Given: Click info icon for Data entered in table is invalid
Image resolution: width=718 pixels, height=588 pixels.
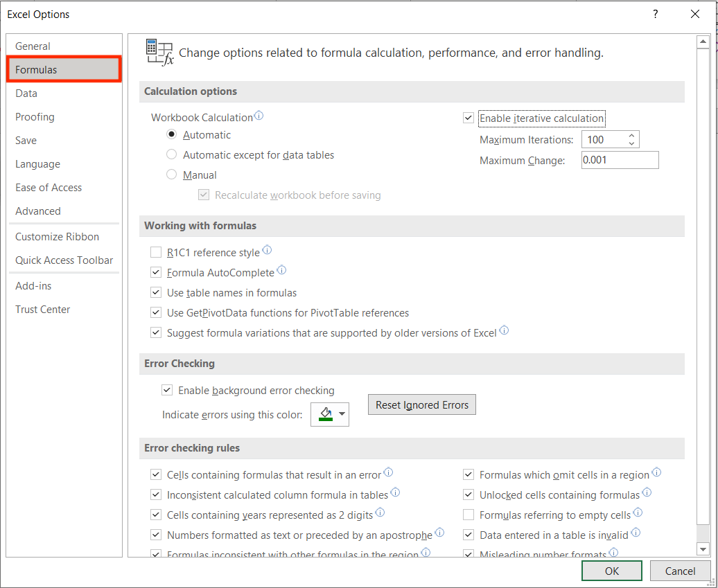Looking at the screenshot, I should [x=636, y=533].
